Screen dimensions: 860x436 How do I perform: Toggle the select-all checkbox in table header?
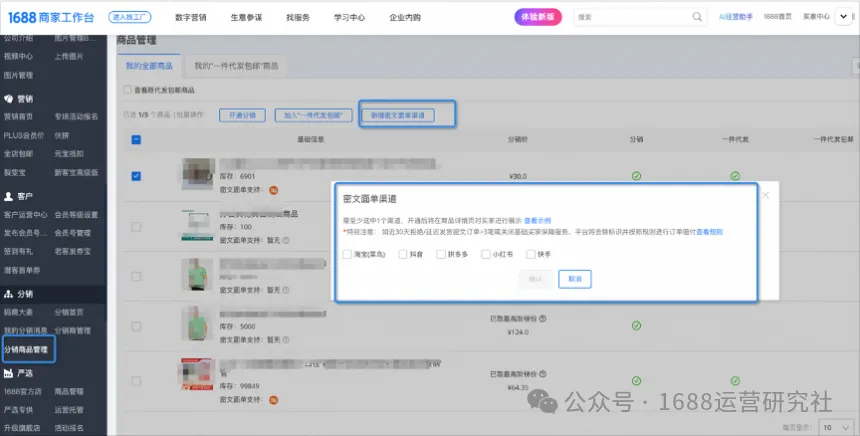(136, 140)
